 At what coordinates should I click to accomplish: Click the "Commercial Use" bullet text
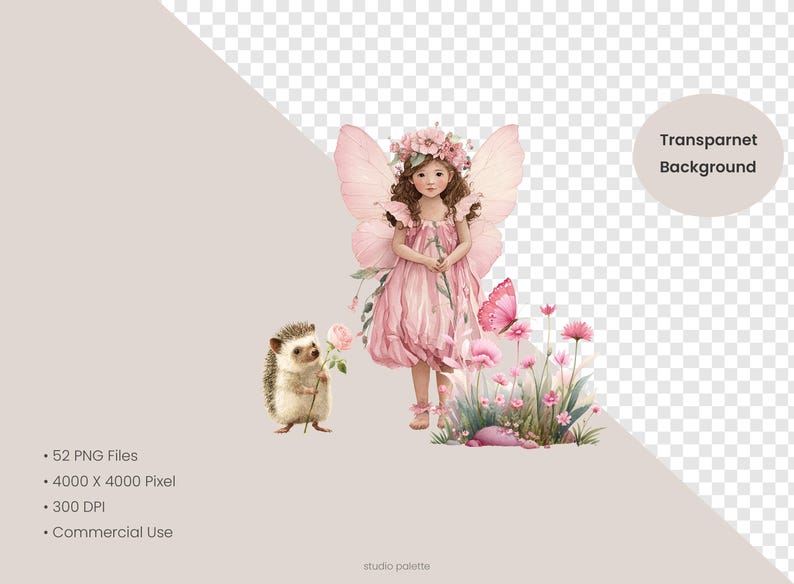pos(112,532)
